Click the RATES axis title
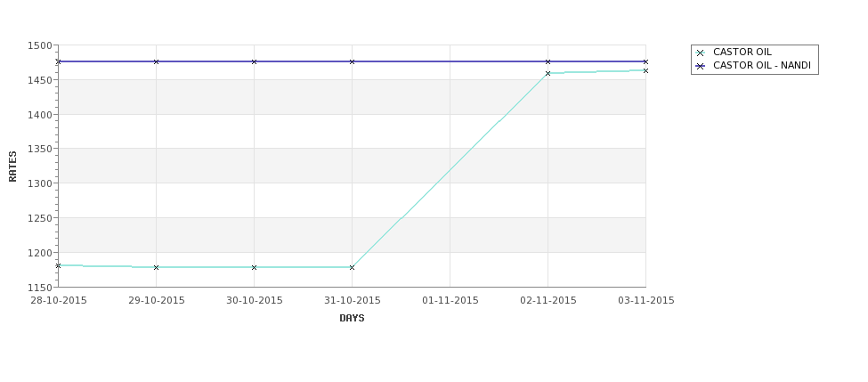Viewport: 868px width, 382px height. (12, 167)
